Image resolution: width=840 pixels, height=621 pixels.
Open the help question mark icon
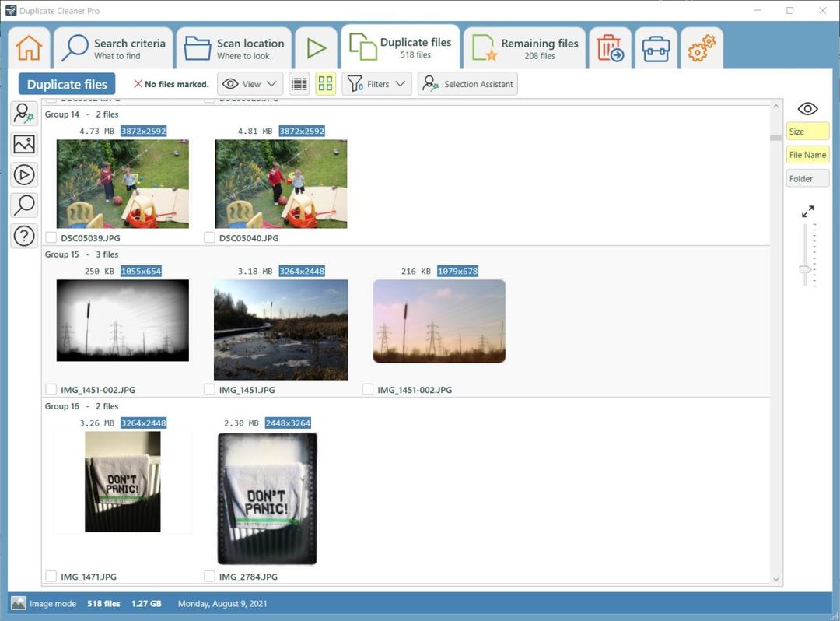coord(24,236)
